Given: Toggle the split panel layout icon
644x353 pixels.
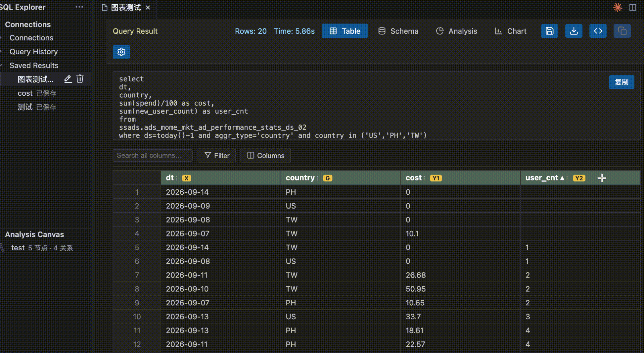Looking at the screenshot, I should [x=633, y=7].
